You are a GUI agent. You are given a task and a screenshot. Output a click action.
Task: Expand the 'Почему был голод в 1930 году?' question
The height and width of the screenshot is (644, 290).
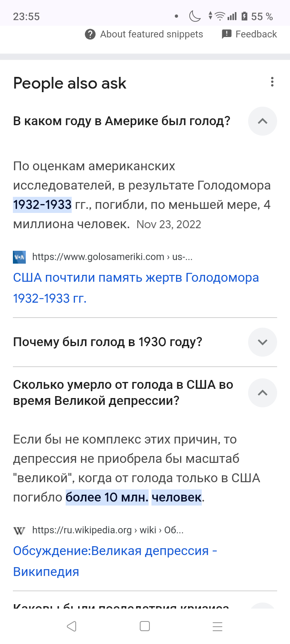[262, 342]
